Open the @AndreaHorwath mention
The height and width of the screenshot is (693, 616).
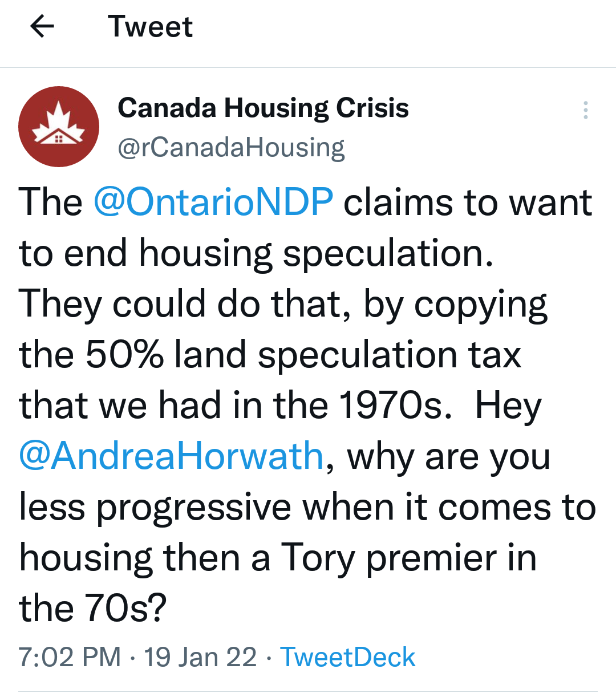[172, 456]
